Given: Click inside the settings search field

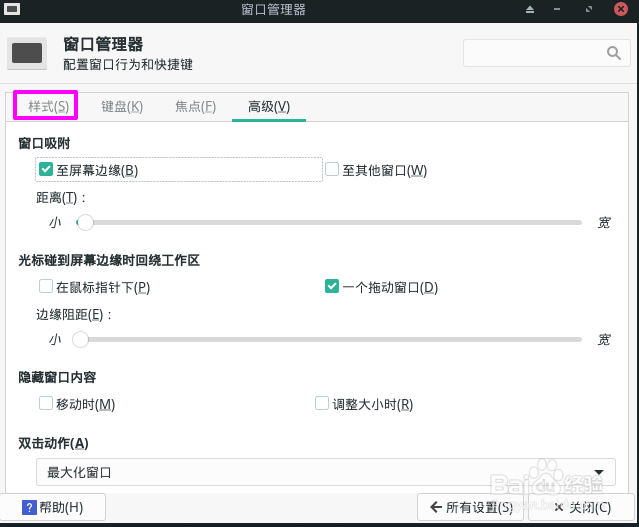Looking at the screenshot, I should click(546, 53).
